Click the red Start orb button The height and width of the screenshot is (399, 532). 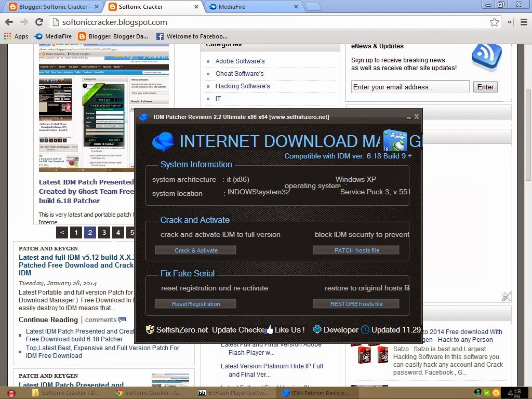(11, 393)
